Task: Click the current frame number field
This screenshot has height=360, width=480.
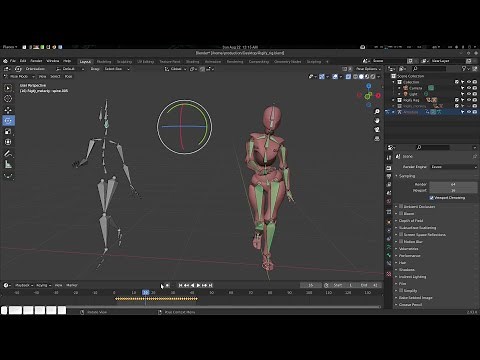Action: pyautogui.click(x=311, y=285)
